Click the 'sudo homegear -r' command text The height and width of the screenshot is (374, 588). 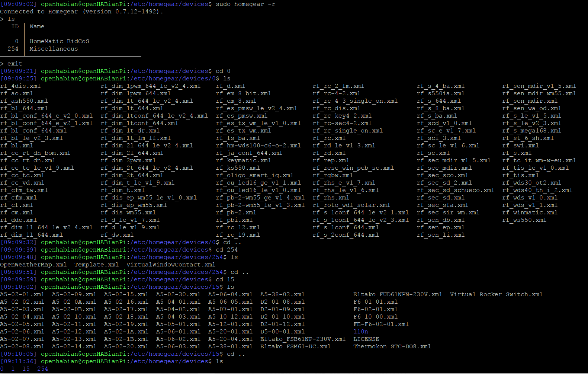[245, 4]
